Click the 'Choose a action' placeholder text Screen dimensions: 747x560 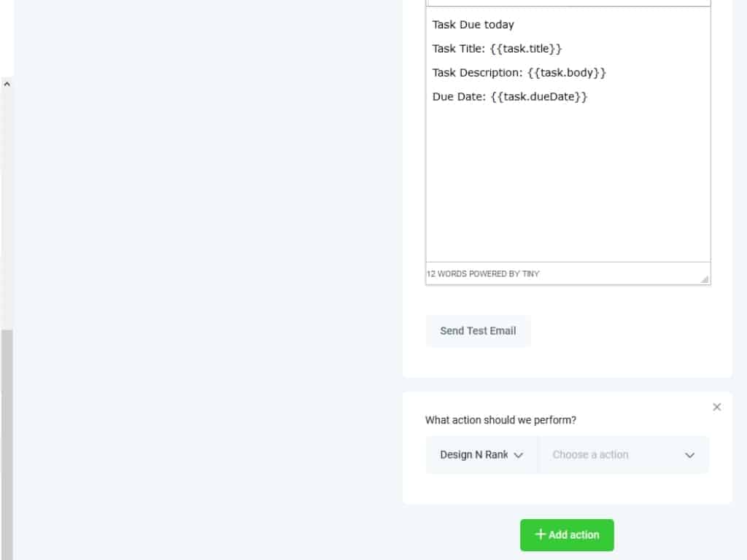click(x=590, y=455)
